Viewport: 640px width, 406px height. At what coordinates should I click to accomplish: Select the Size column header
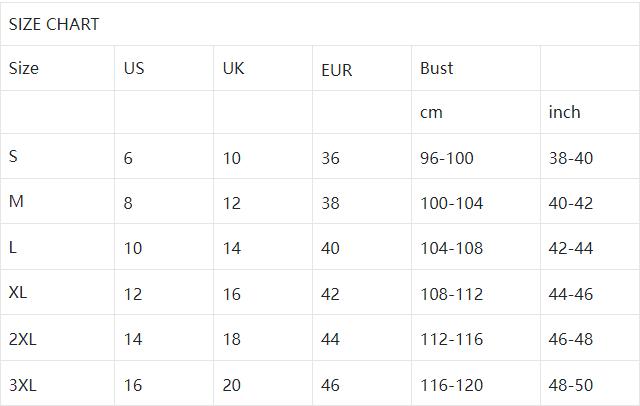click(24, 69)
